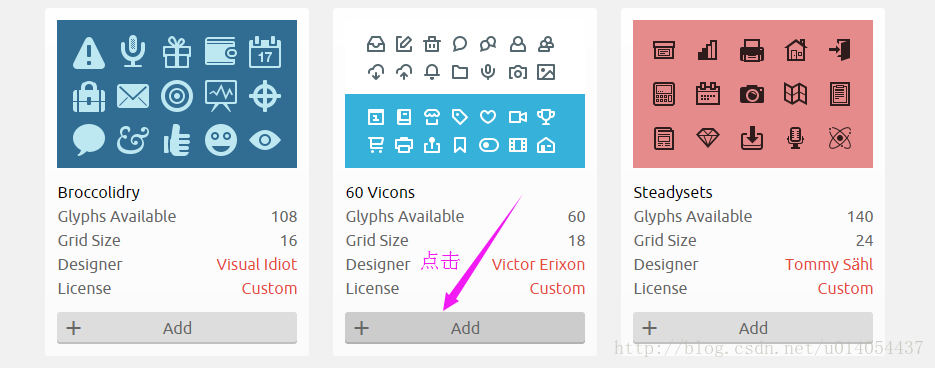This screenshot has height=368, width=935.
Task: Open designer link Victor Erixon
Action: tap(538, 264)
